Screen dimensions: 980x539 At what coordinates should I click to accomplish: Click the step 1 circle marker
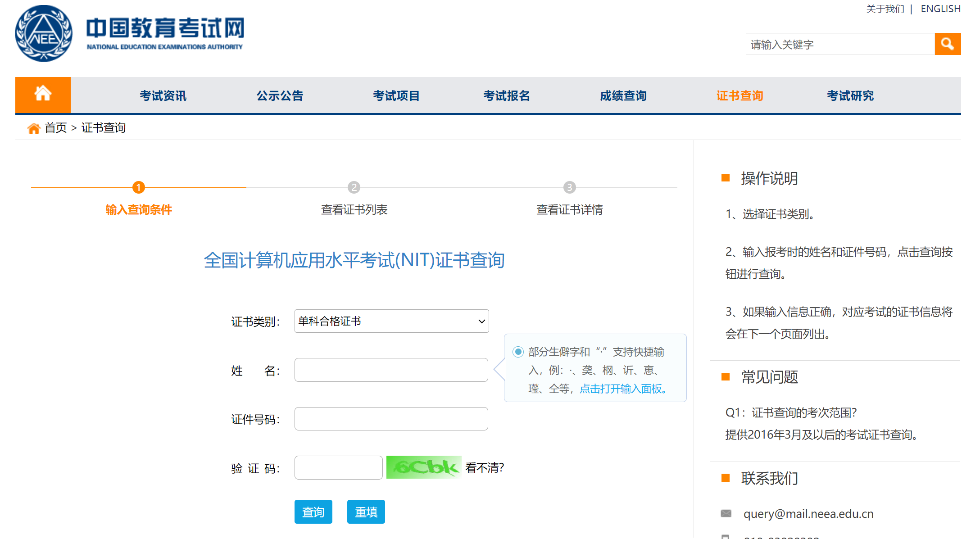tap(138, 187)
